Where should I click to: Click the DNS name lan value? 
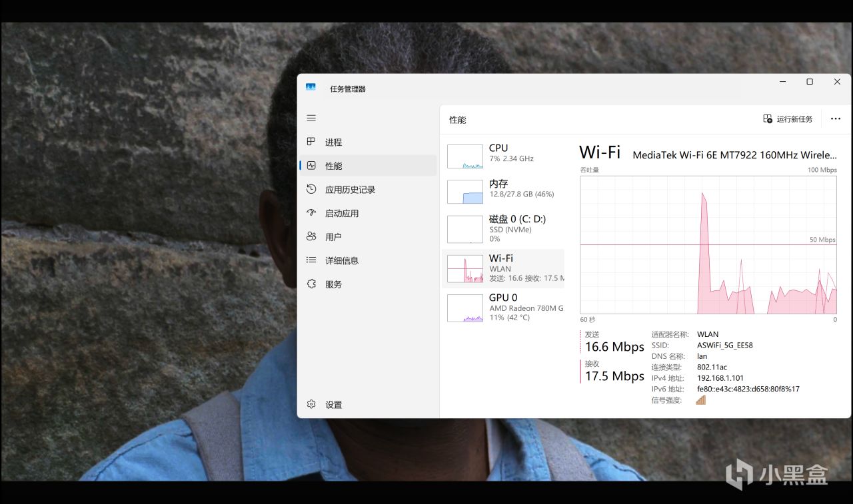702,356
